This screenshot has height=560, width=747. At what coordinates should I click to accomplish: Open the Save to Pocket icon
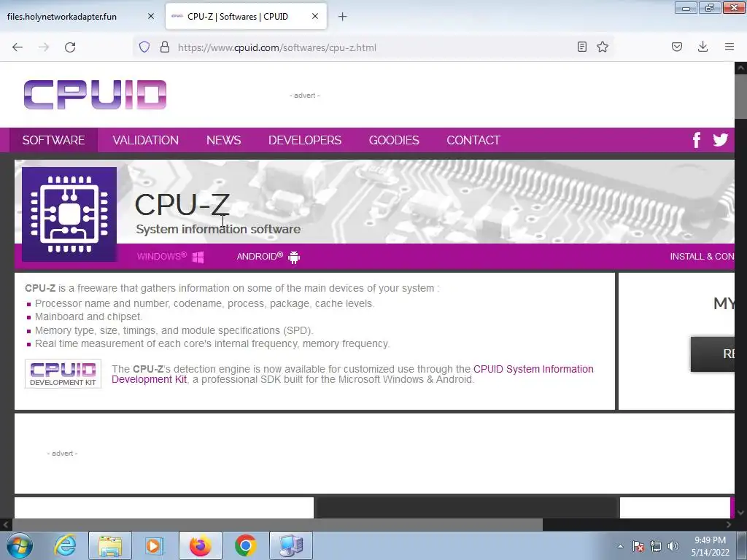point(677,47)
